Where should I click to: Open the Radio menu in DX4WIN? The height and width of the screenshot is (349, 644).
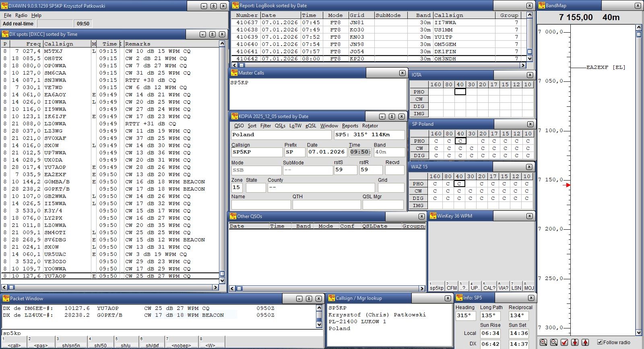21,15
